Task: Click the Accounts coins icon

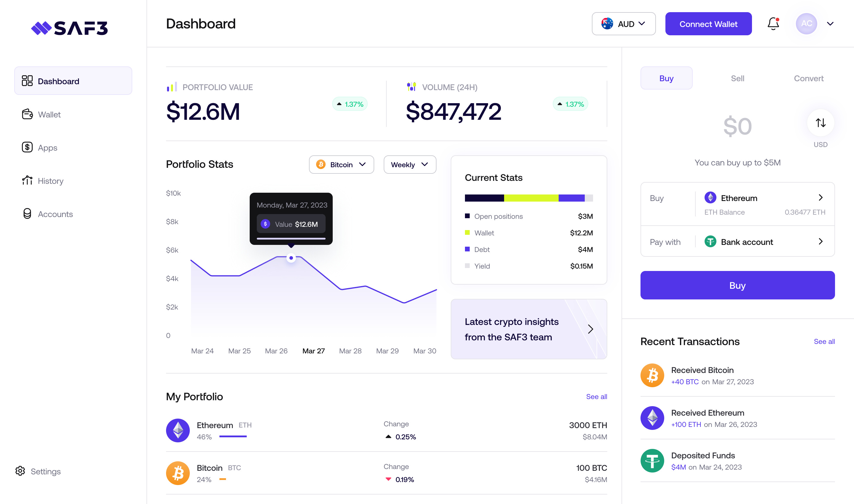Action: [x=27, y=214]
